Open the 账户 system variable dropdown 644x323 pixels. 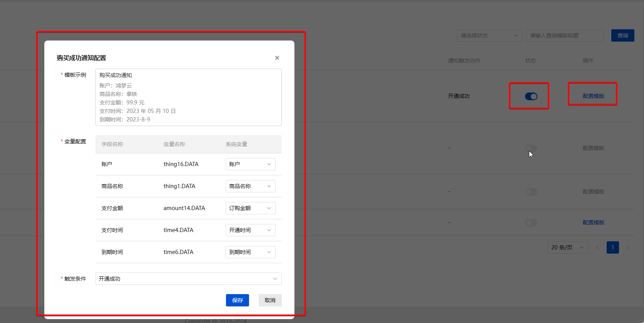click(x=251, y=164)
